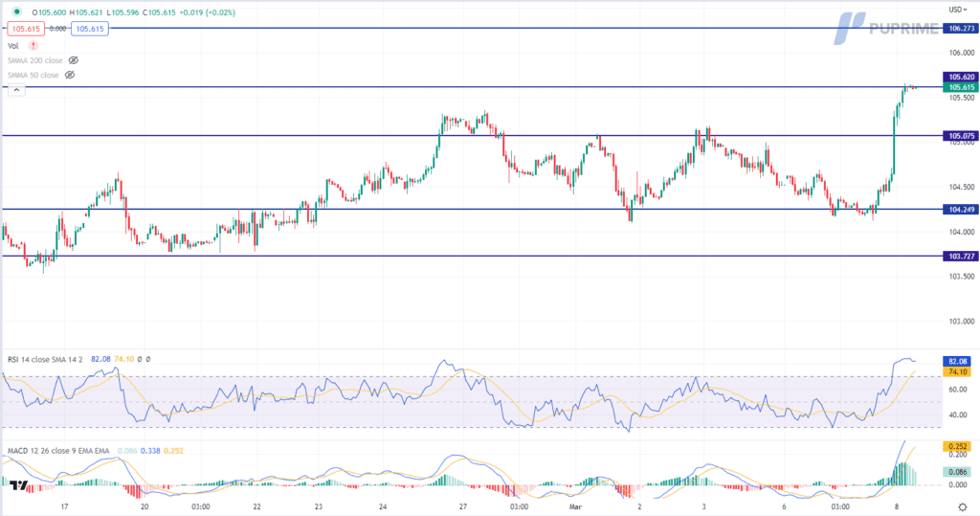The width and height of the screenshot is (980, 516).
Task: Select the SMMA 50 close legend text
Action: coord(33,75)
